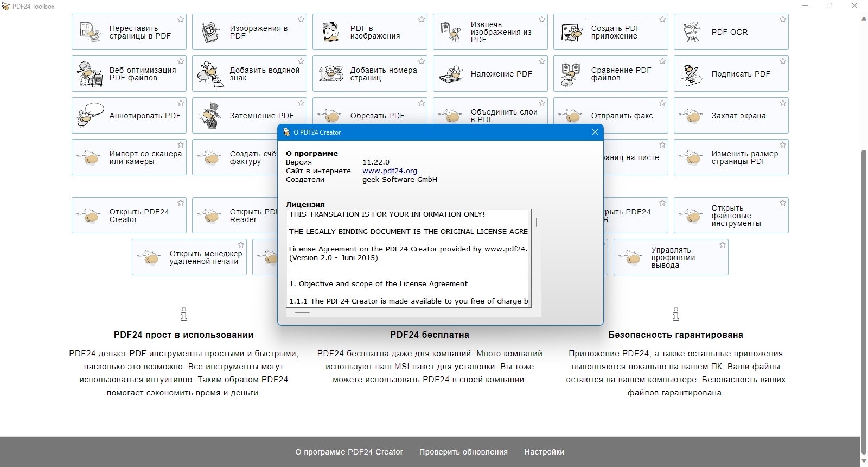Click Проверить обновления in the footer

pyautogui.click(x=463, y=452)
